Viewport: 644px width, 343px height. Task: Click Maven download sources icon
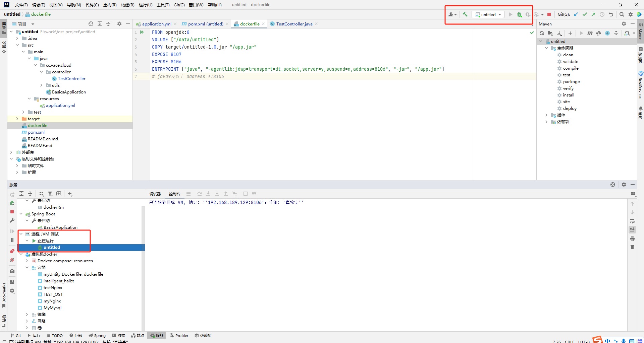point(559,33)
